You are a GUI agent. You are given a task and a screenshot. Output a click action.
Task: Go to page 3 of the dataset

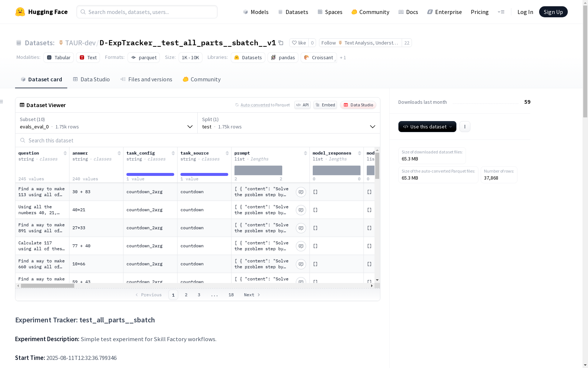coord(199,295)
